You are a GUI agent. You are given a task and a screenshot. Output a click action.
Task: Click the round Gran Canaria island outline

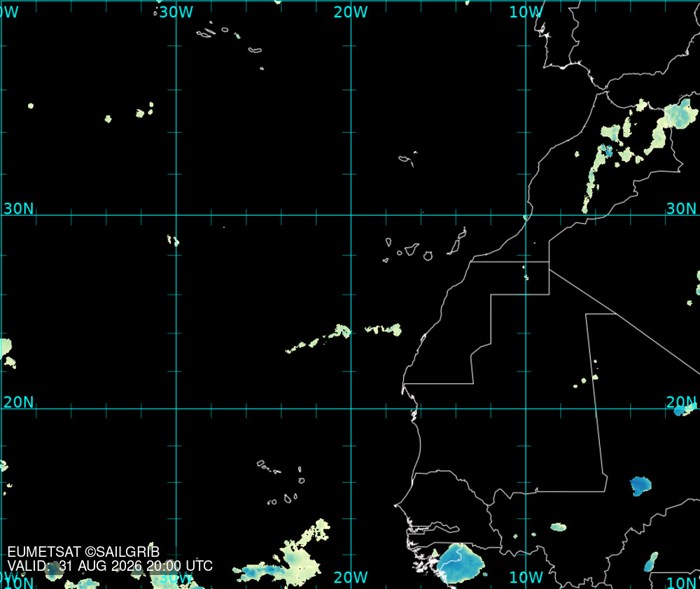point(428,256)
